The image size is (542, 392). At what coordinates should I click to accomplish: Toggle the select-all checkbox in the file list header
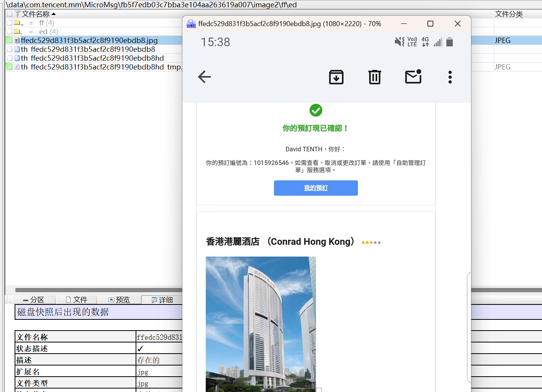pyautogui.click(x=10, y=14)
